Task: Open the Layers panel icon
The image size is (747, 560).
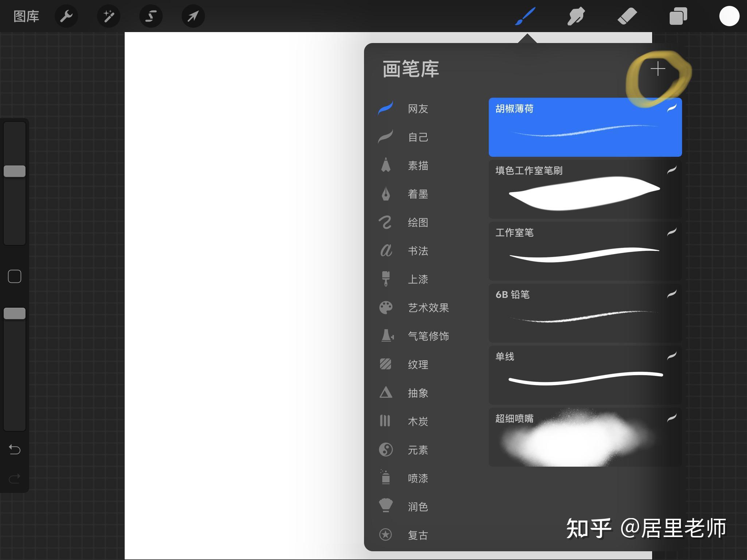Action: (678, 16)
